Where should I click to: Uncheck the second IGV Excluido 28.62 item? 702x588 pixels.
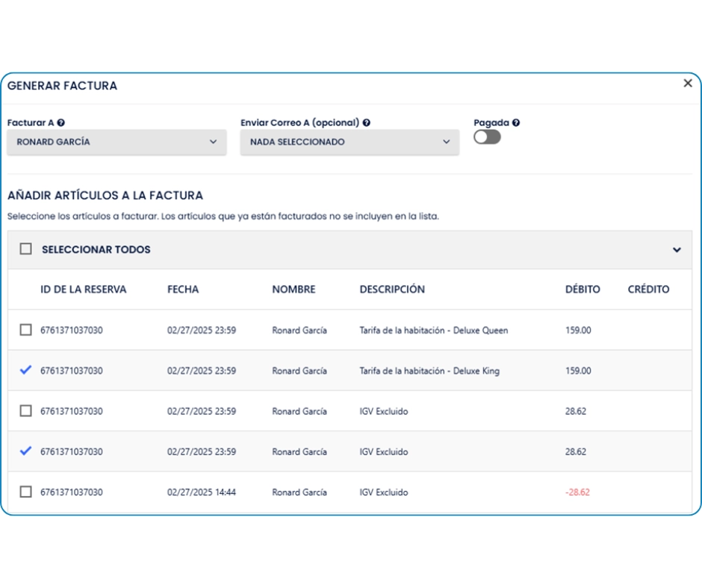(x=26, y=451)
